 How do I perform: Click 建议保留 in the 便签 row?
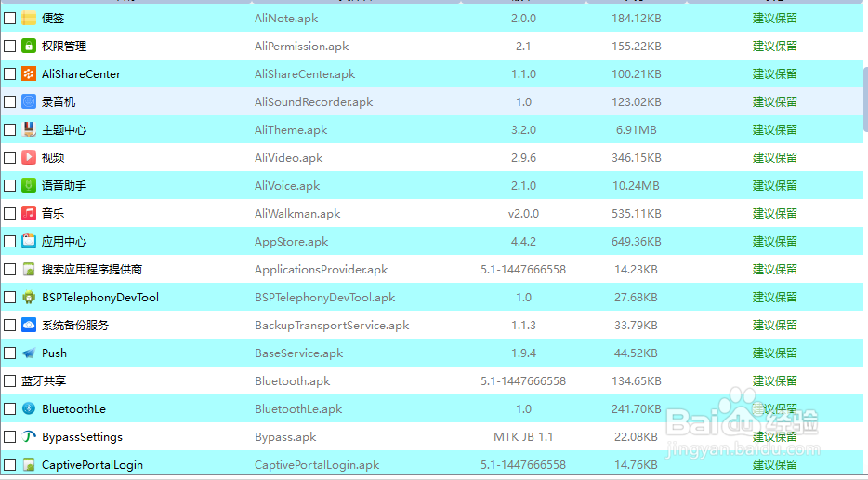point(774,19)
